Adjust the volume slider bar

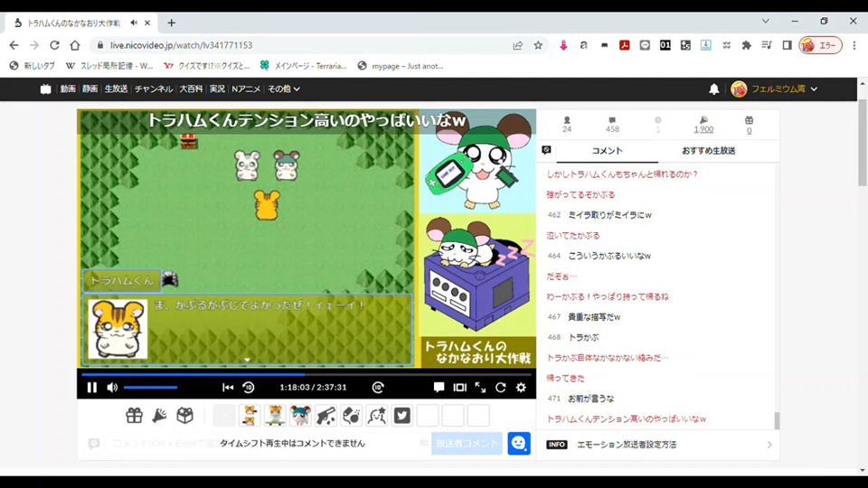pyautogui.click(x=151, y=388)
